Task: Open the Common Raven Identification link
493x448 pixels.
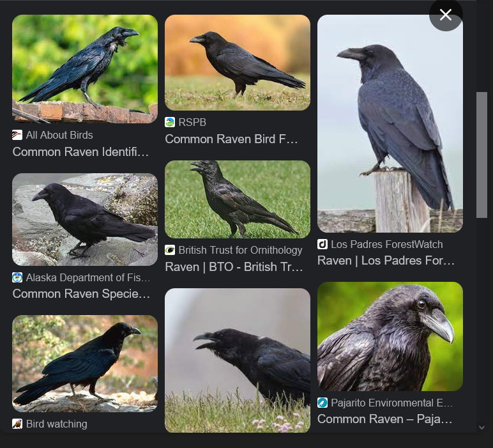Action: [80, 152]
